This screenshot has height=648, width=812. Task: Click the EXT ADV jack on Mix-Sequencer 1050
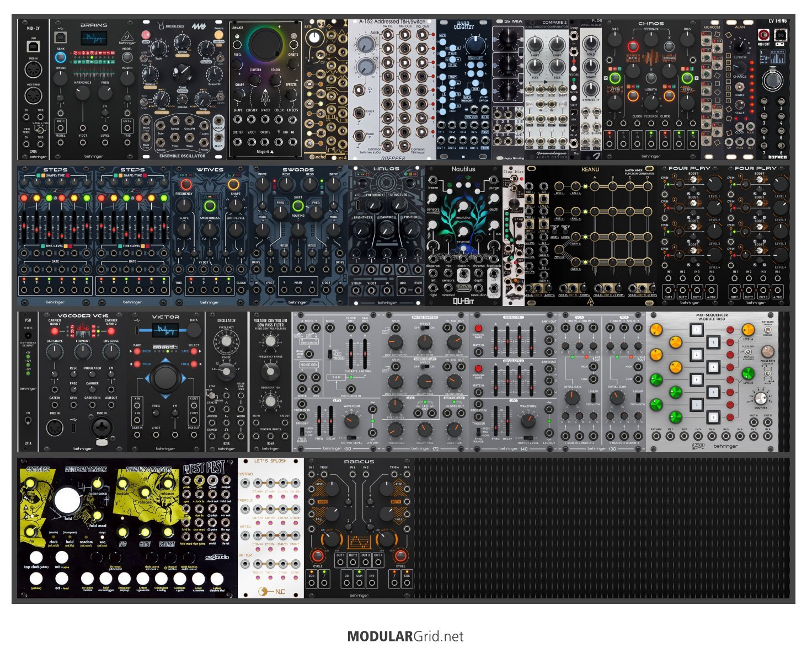tap(656, 436)
